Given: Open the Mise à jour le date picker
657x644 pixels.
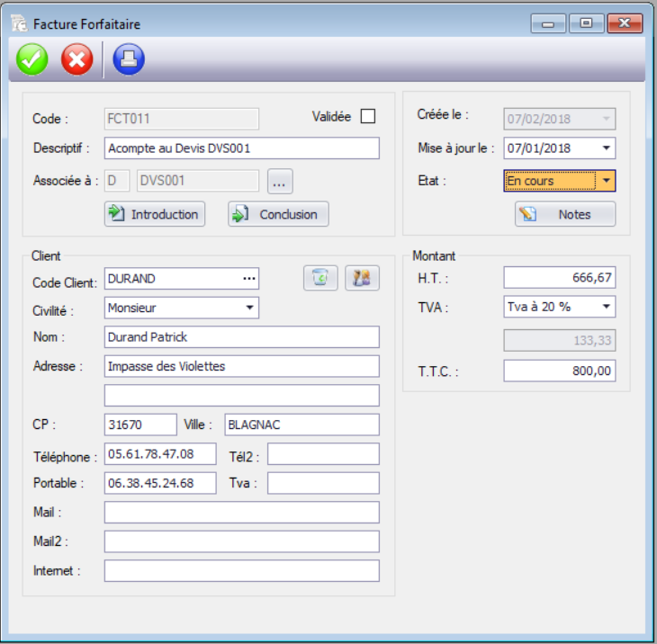Looking at the screenshot, I should tap(607, 148).
